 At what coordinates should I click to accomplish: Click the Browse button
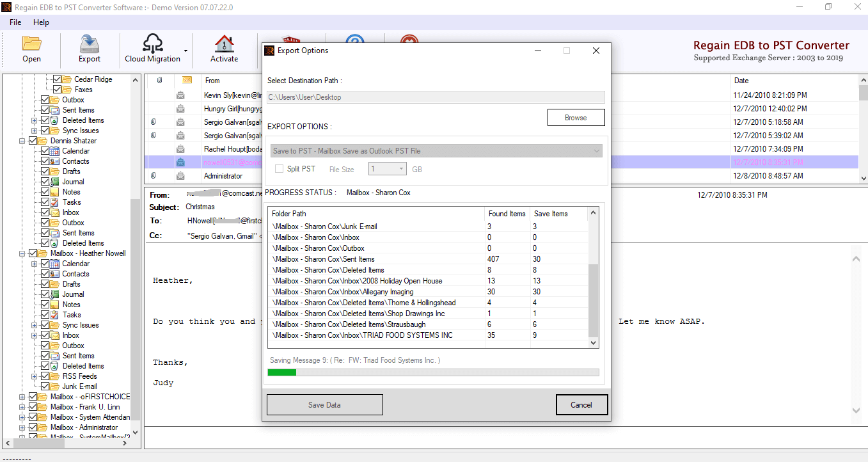576,118
